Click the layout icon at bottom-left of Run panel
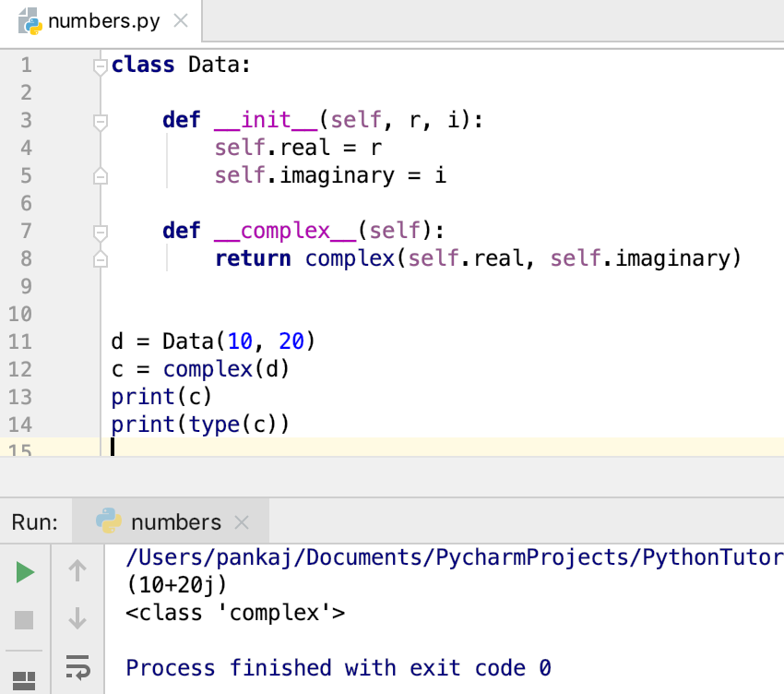784x694 pixels. point(25,680)
